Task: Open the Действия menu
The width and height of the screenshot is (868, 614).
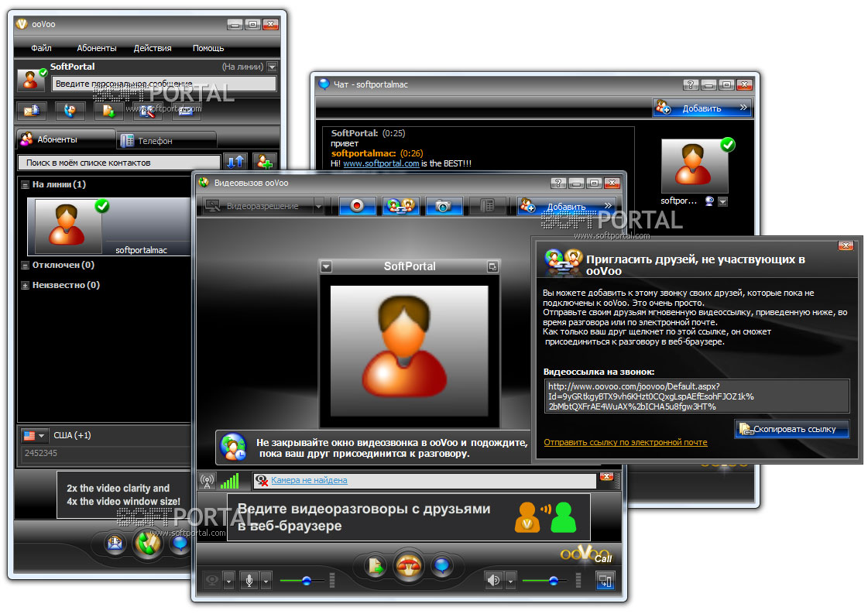Action: coord(153,48)
